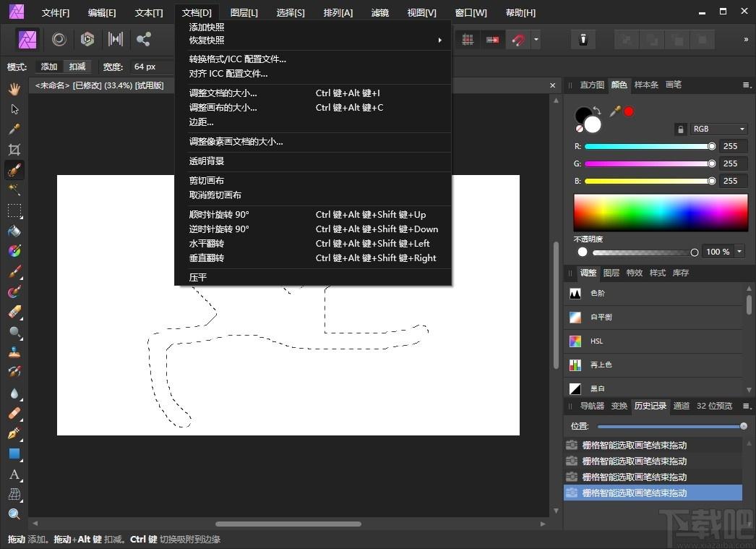Toggle the assistant options toolbar button
The height and width of the screenshot is (549, 756).
point(583,40)
